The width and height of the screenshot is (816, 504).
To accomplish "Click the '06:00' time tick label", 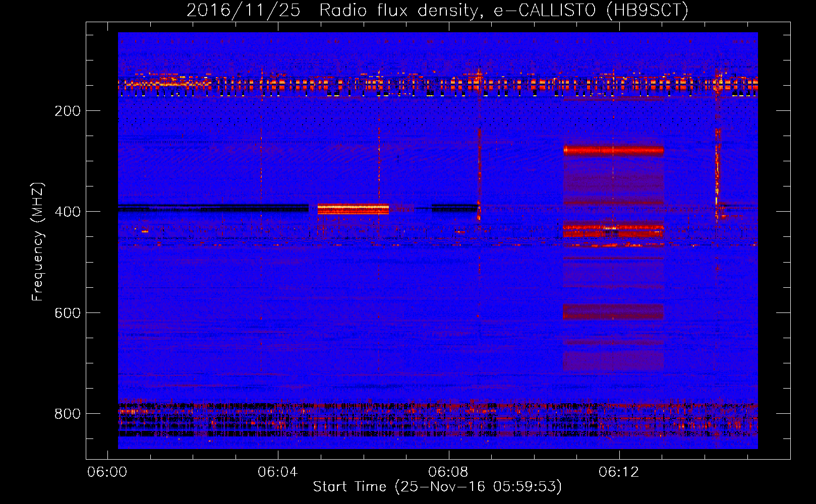I will (107, 472).
